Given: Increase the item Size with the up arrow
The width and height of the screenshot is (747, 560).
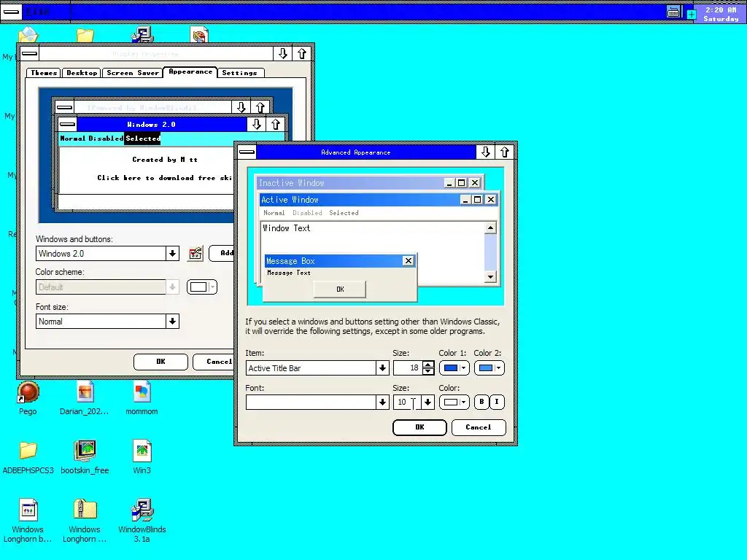Looking at the screenshot, I should point(428,365).
